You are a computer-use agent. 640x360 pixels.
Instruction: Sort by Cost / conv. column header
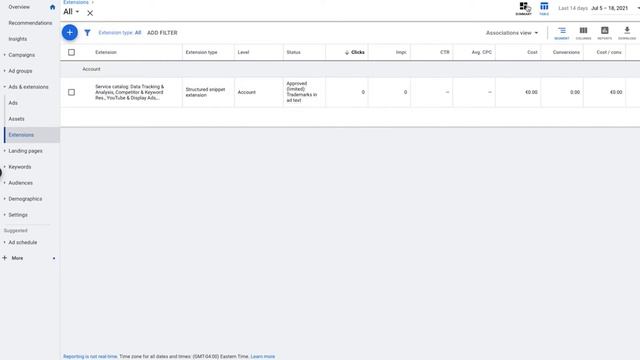click(x=609, y=52)
